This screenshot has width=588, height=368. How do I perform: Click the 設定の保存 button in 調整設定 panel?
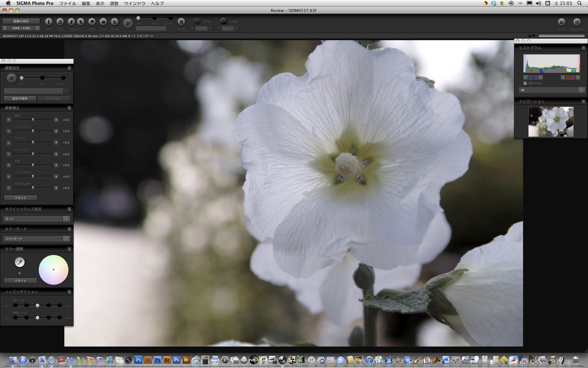[x=20, y=98]
